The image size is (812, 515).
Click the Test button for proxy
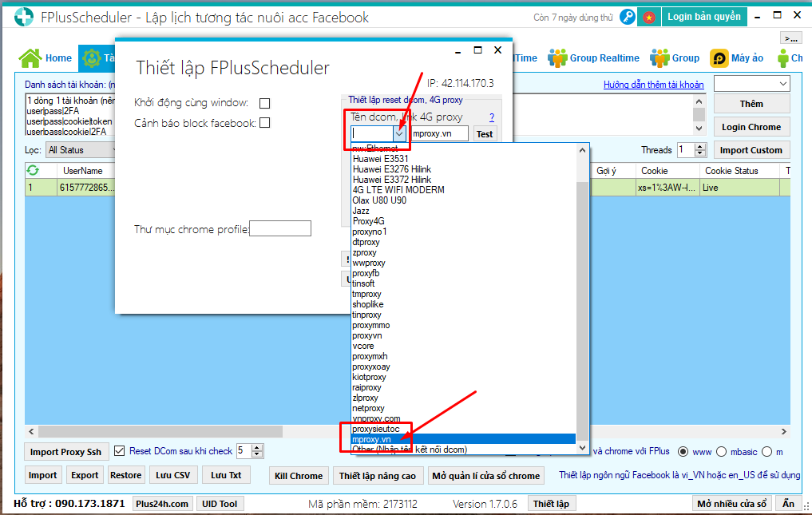tap(485, 133)
